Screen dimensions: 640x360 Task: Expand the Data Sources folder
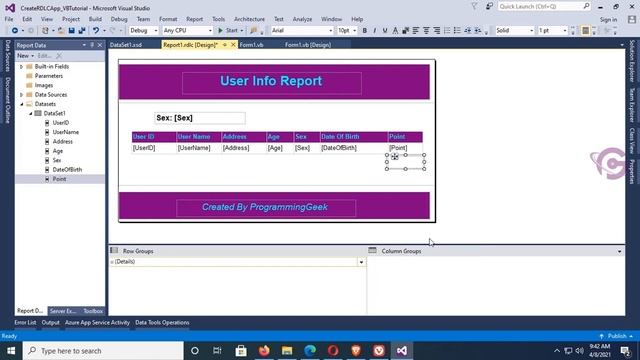(x=22, y=95)
